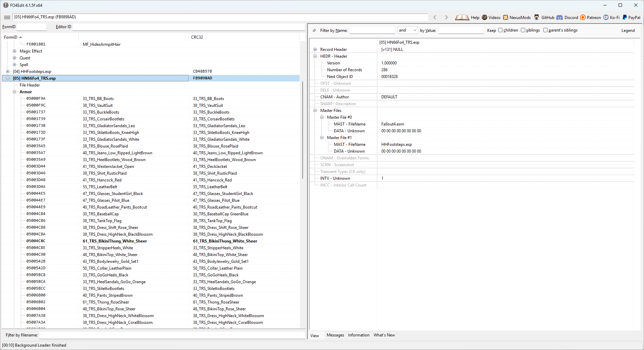Image resolution: width=644 pixels, height=350 pixels.
Task: Click the Discord icon
Action: click(560, 17)
